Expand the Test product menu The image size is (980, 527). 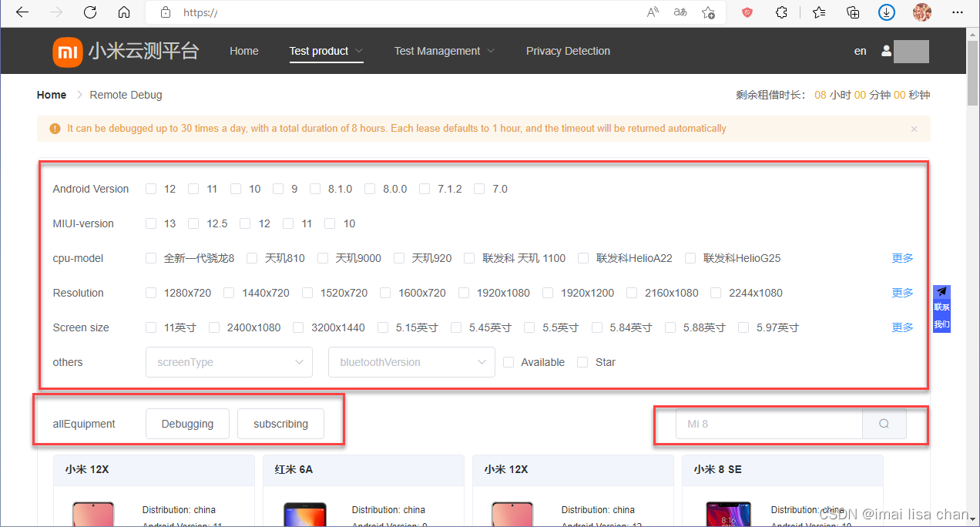tap(326, 51)
